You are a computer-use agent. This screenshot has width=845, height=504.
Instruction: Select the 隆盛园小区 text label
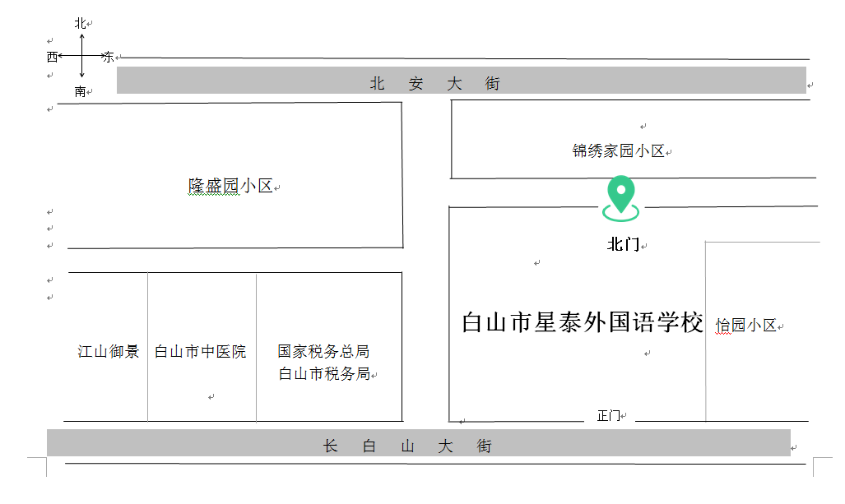(230, 187)
